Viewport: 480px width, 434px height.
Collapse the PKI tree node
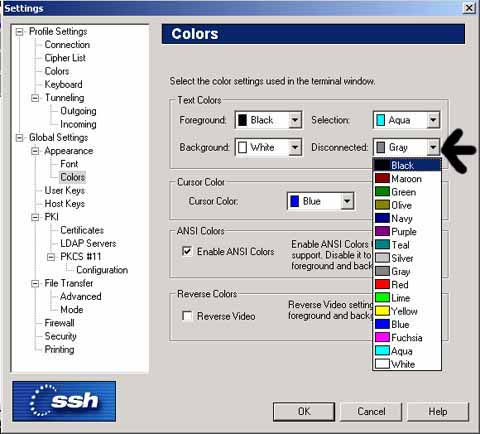pyautogui.click(x=35, y=217)
